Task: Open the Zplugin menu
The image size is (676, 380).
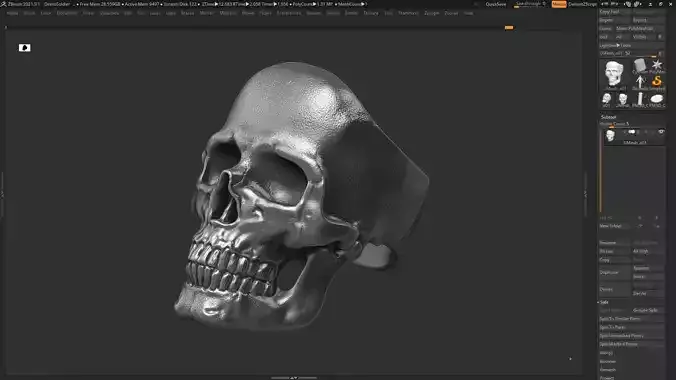Action: tap(432, 13)
